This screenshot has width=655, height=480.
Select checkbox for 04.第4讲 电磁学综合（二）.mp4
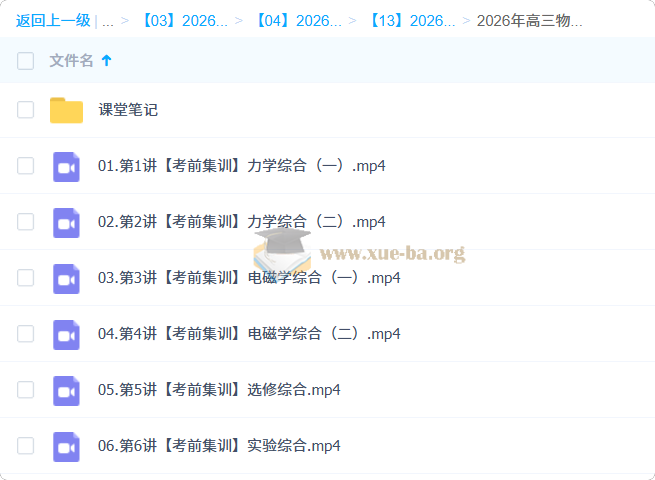(25, 334)
